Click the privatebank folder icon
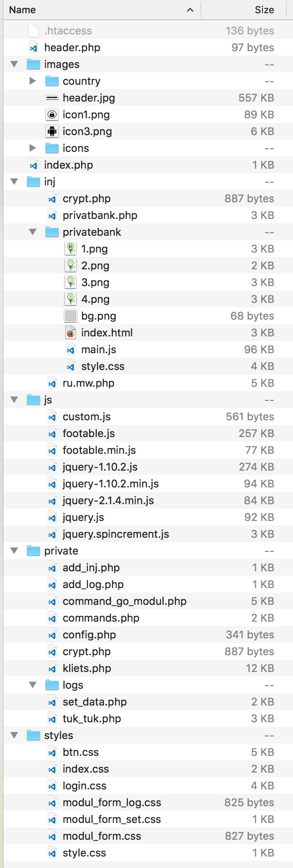The image size is (293, 868). [52, 232]
